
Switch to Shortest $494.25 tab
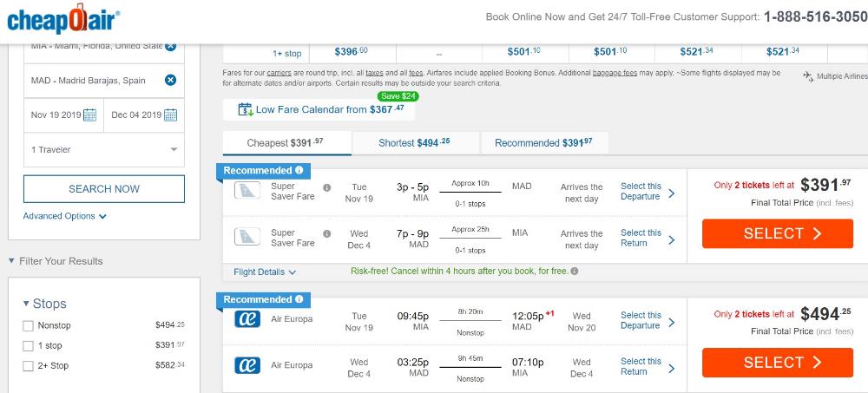click(x=415, y=143)
